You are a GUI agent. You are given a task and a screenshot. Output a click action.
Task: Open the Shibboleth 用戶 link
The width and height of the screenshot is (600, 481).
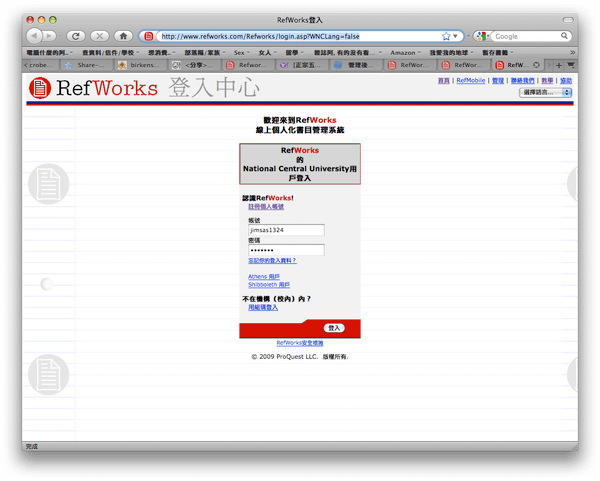[x=269, y=285]
